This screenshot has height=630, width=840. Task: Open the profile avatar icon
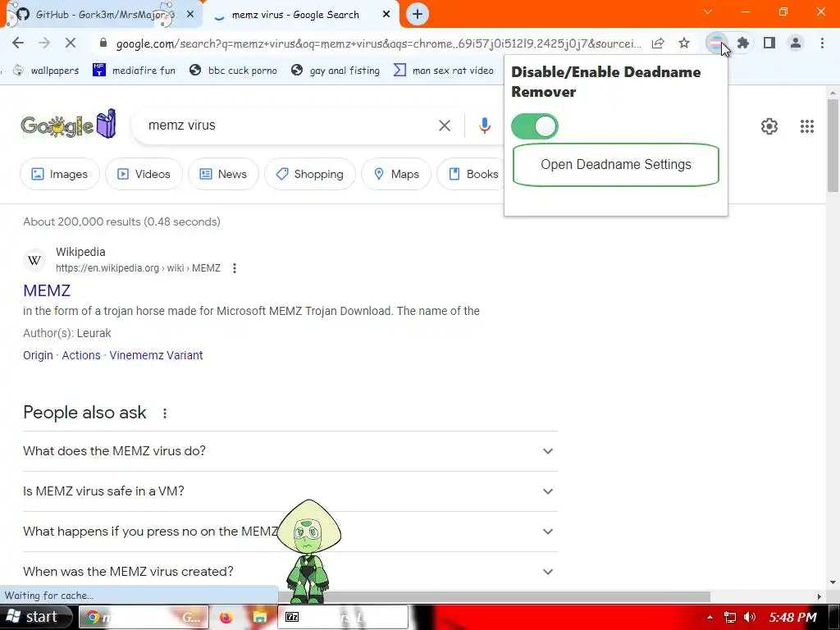796,43
